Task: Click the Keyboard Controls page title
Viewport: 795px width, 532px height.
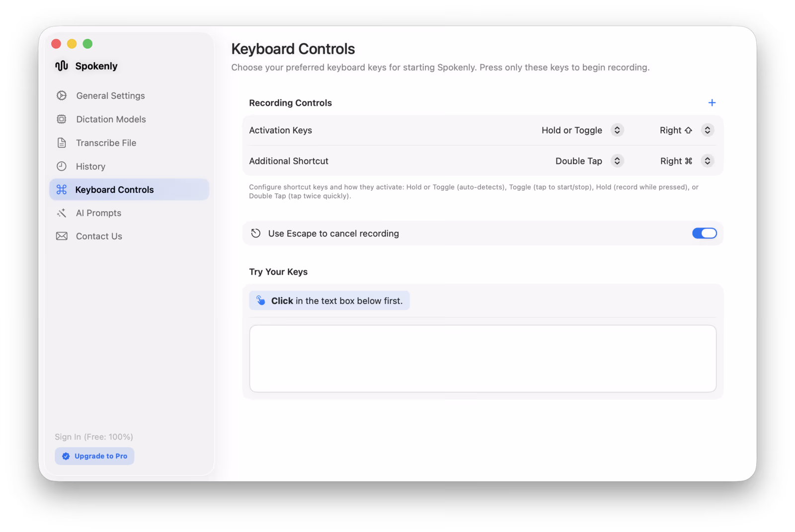Action: point(293,49)
